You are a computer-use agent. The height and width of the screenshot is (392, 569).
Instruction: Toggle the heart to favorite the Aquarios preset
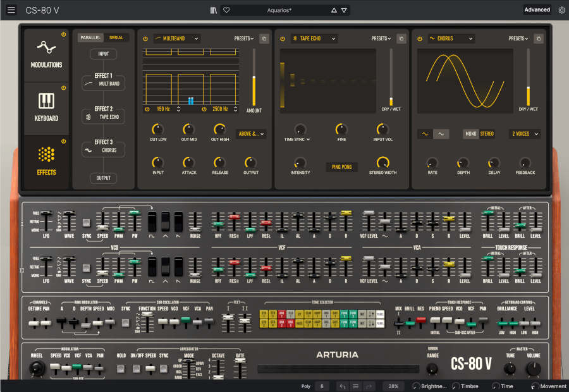click(226, 10)
